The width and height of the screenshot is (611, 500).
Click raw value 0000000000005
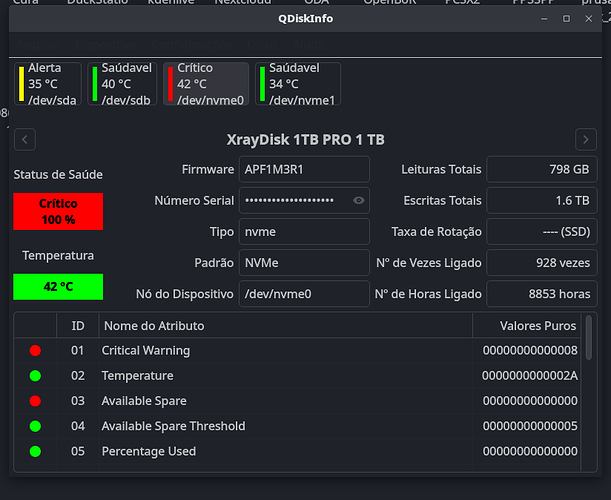530,426
